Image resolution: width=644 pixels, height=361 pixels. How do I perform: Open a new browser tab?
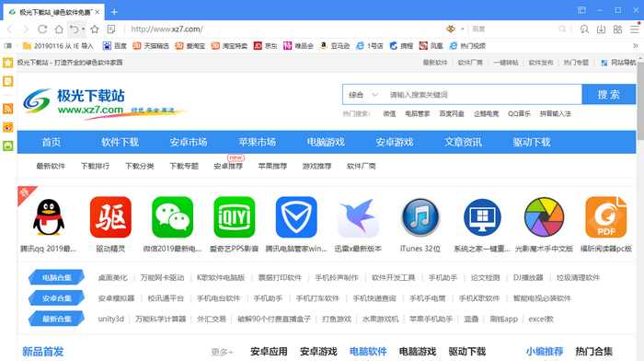[x=114, y=12]
